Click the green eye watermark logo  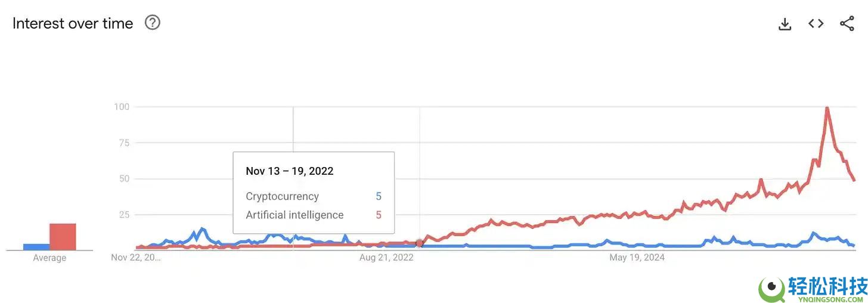point(771,289)
